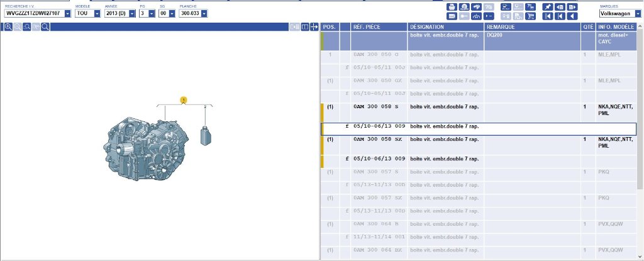Click the car icon in the toolbar

pos(476,7)
